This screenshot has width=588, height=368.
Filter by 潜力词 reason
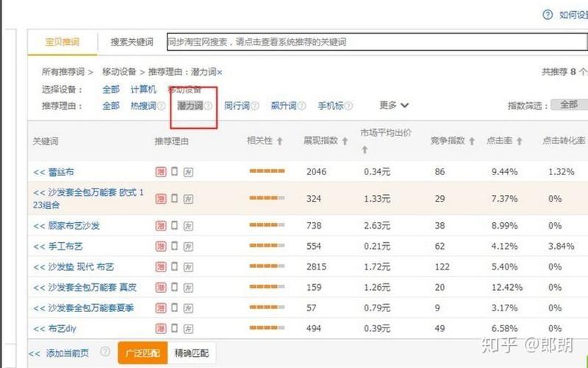click(190, 106)
